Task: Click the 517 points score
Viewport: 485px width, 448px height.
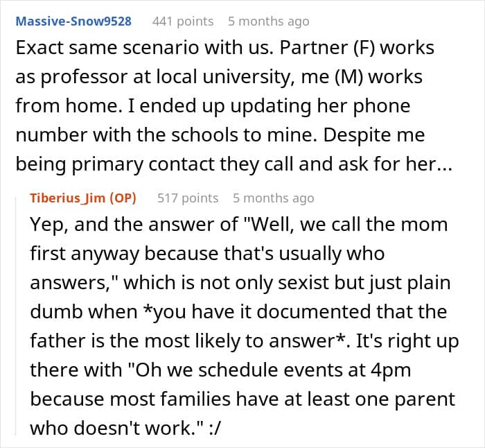Action: (188, 198)
